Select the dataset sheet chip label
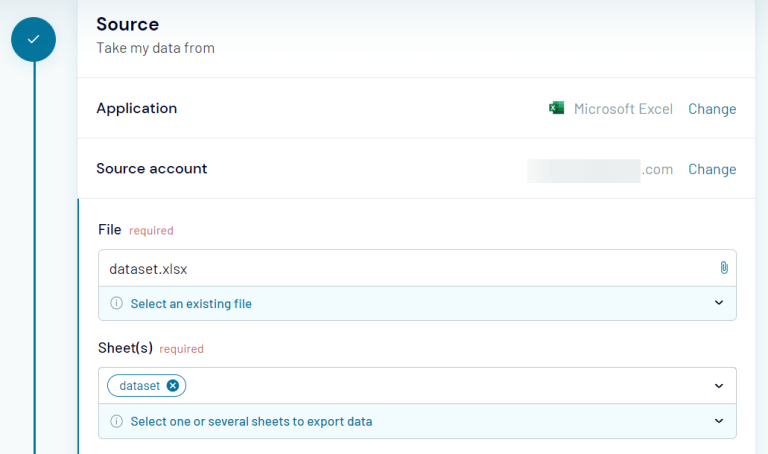 tap(139, 386)
